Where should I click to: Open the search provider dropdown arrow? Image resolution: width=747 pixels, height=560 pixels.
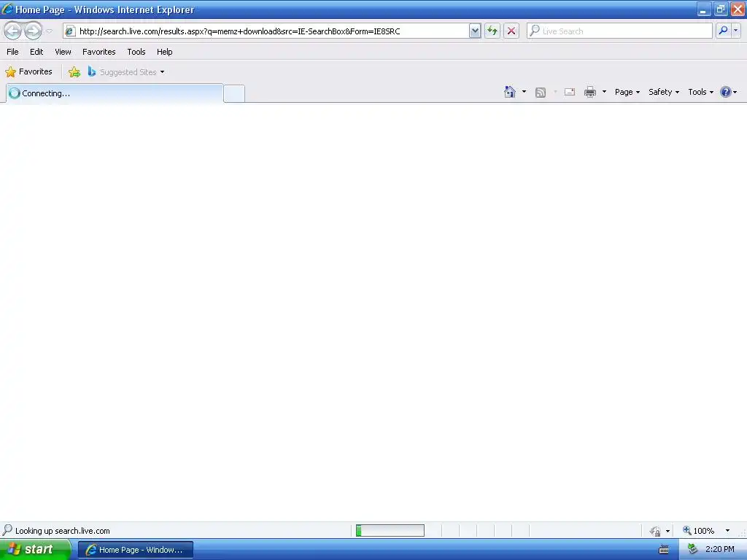pyautogui.click(x=735, y=31)
